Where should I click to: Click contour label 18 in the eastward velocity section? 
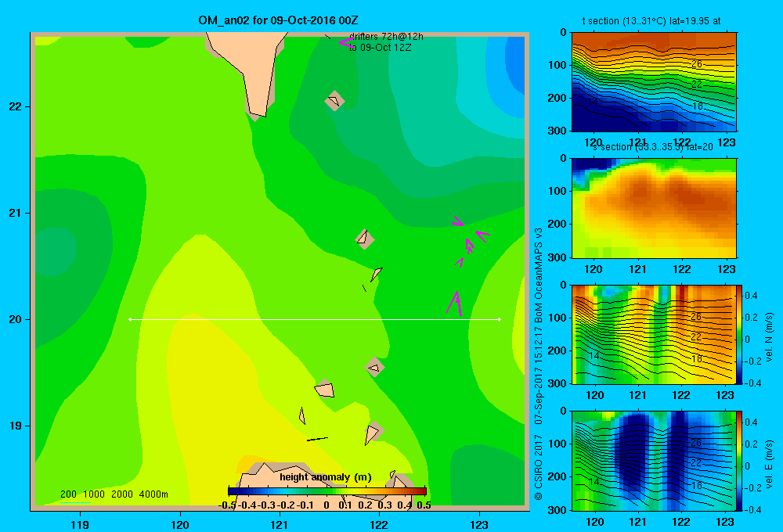pos(697,485)
